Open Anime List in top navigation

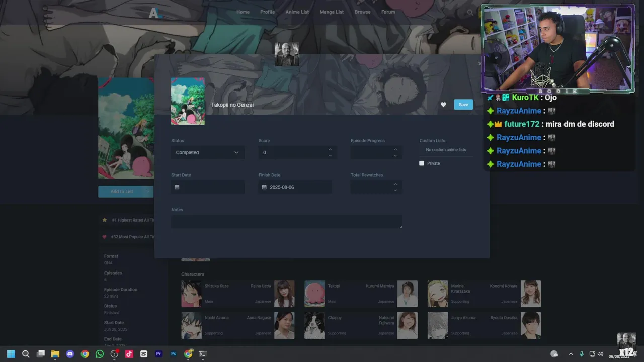click(297, 12)
